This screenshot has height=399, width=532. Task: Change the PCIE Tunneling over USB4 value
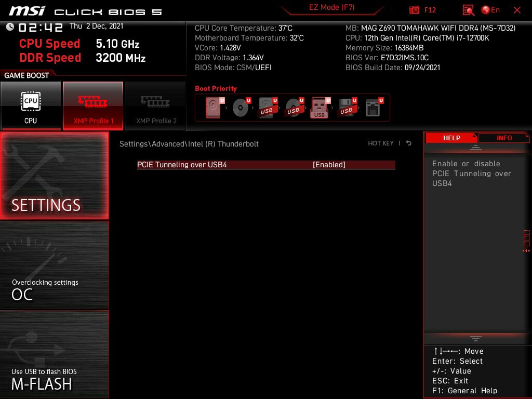pyautogui.click(x=328, y=165)
